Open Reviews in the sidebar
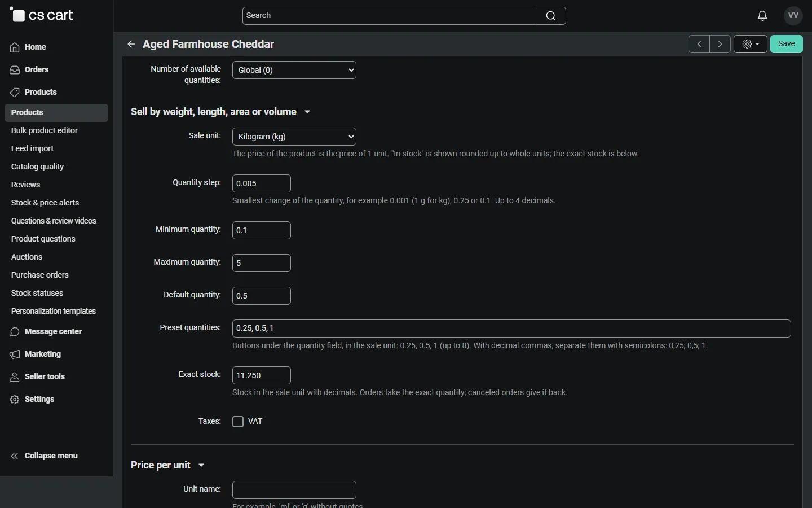 (25, 185)
